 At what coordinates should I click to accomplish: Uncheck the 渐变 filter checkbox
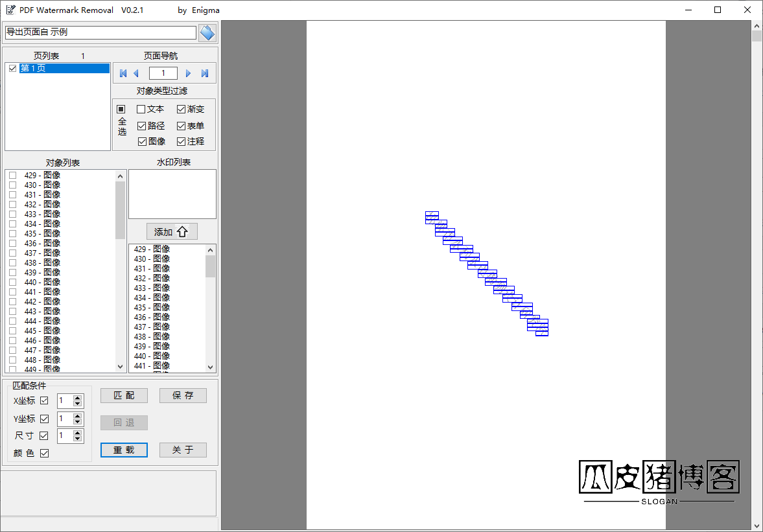click(x=182, y=110)
